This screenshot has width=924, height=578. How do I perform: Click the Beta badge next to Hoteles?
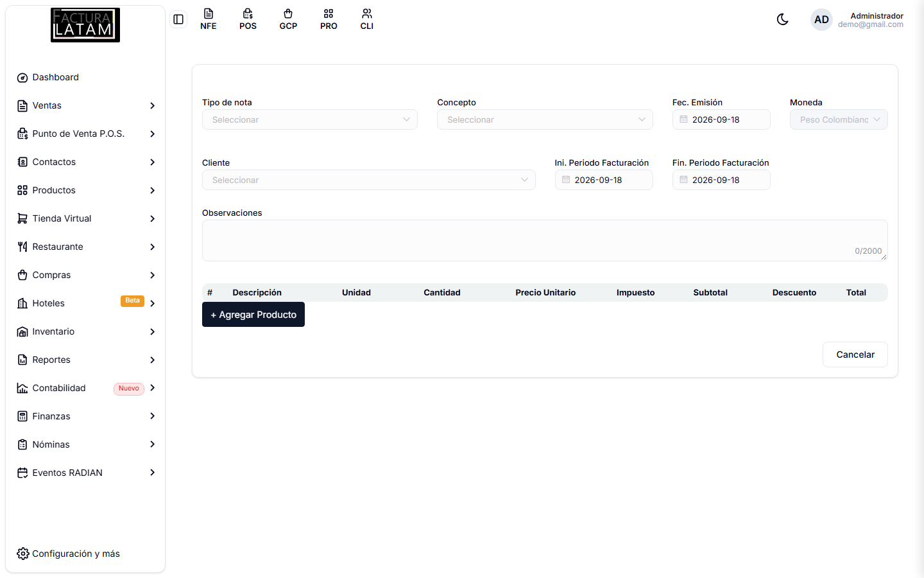point(132,301)
